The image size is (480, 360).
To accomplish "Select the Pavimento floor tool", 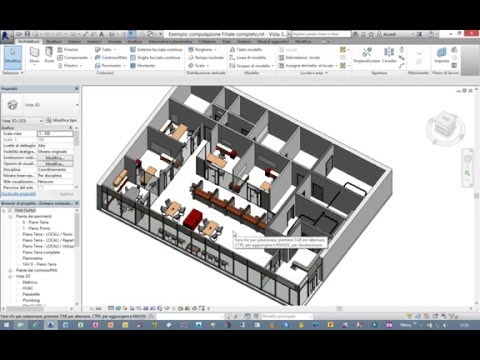I will pos(108,66).
